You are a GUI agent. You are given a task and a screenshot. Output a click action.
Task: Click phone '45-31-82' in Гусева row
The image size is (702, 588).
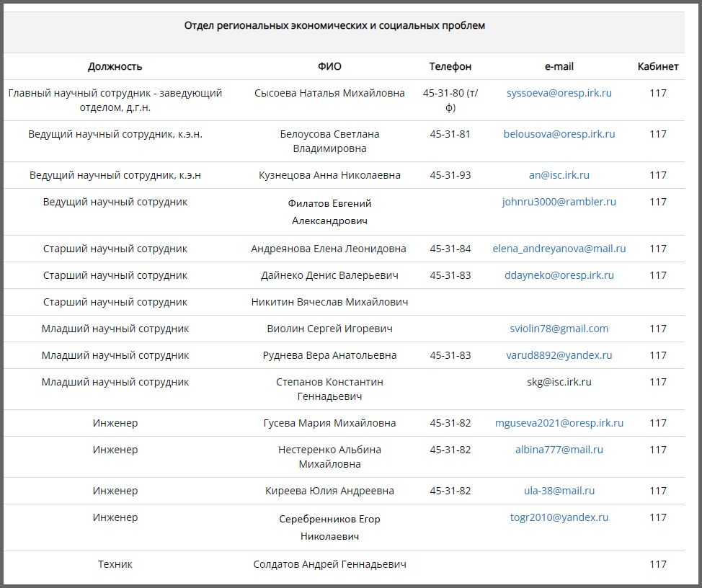[x=450, y=423]
